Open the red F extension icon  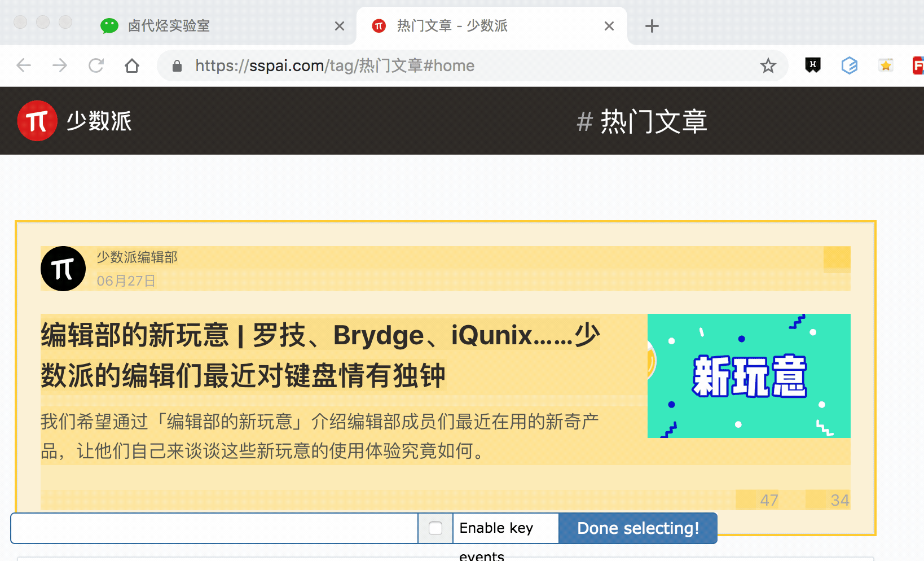[x=918, y=65]
